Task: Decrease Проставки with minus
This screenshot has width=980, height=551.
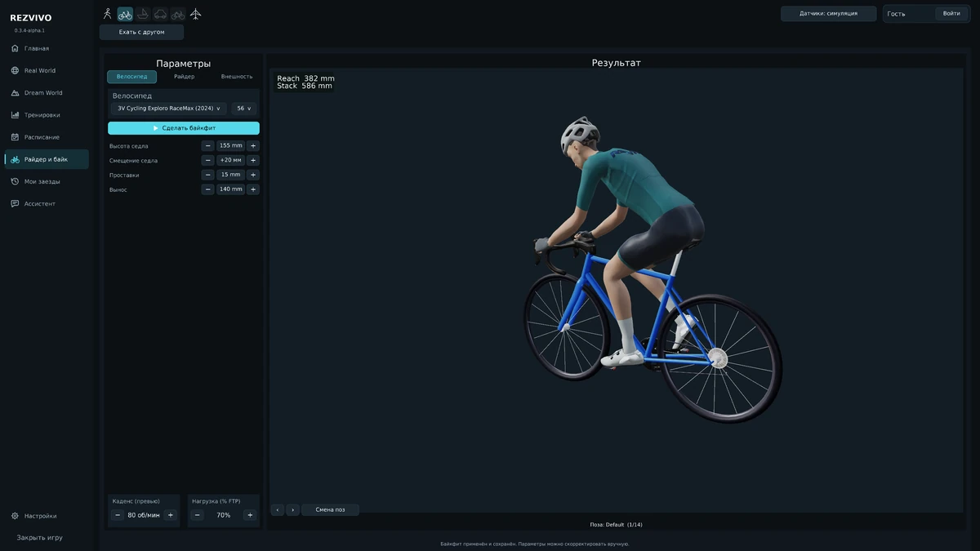Action: (x=208, y=175)
